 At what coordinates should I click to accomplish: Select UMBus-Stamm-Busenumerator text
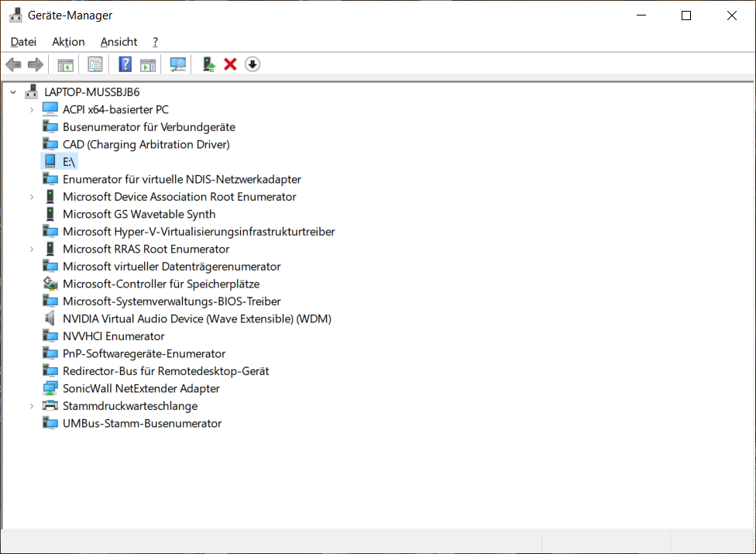tap(142, 423)
